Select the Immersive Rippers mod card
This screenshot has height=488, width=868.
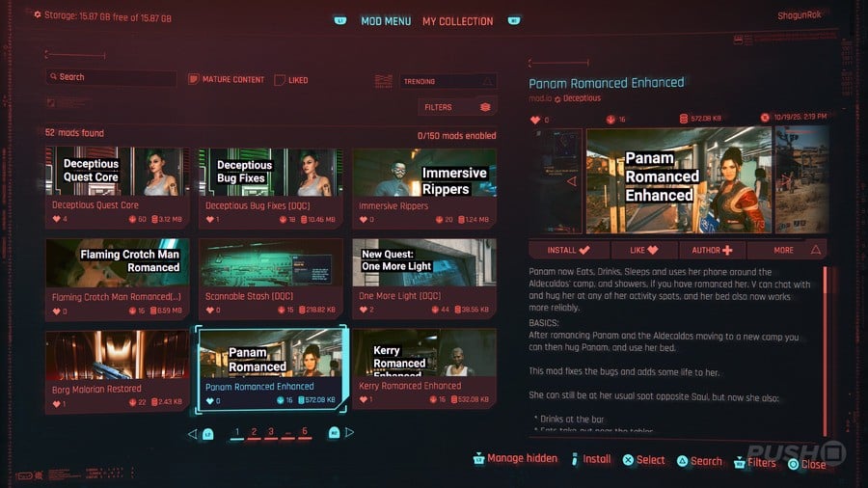tap(424, 187)
